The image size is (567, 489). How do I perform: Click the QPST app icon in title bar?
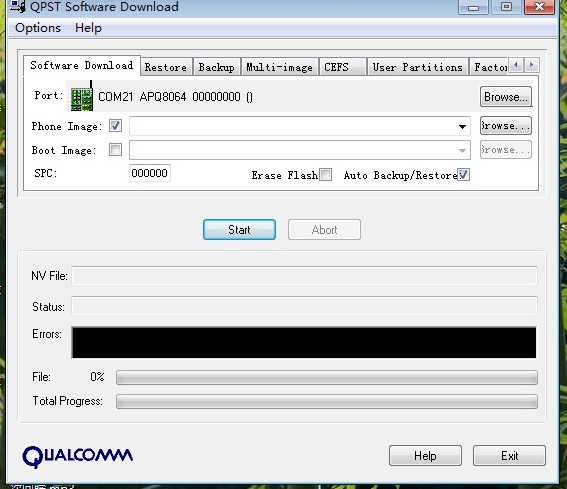click(x=18, y=7)
